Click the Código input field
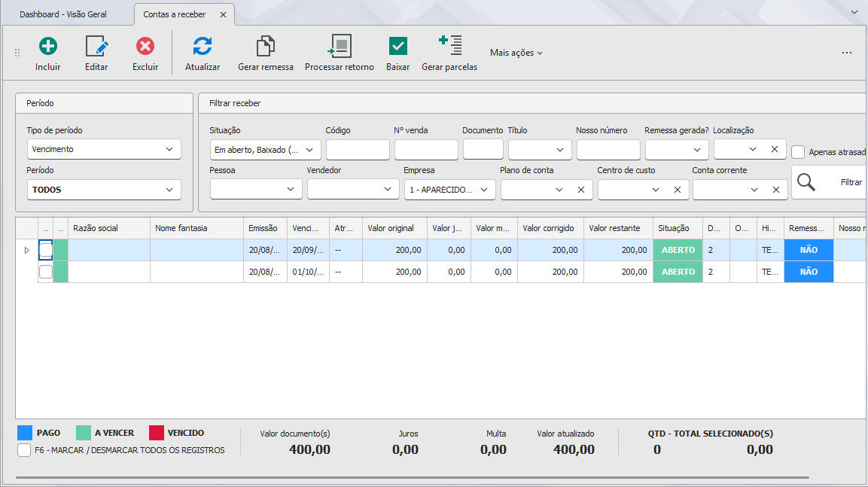The width and height of the screenshot is (868, 487). (x=358, y=150)
